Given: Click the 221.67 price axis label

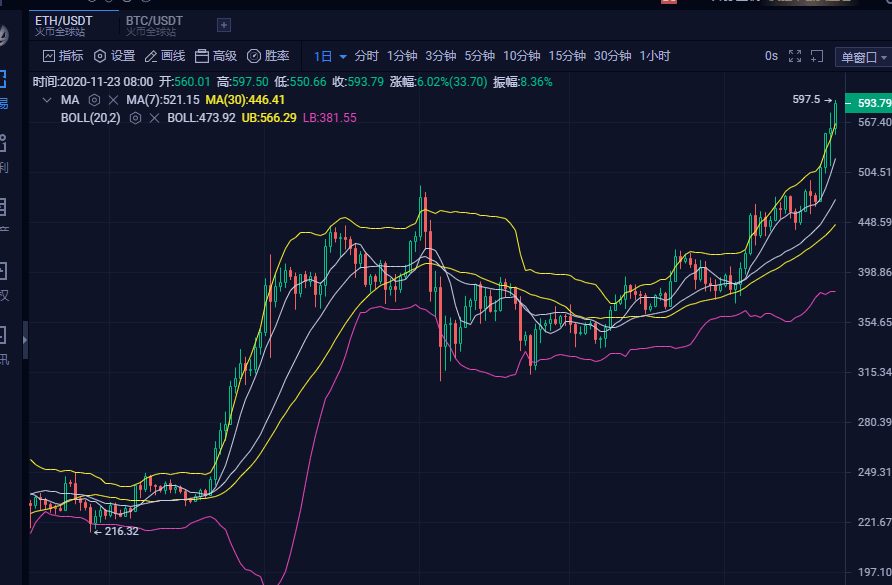Looking at the screenshot, I should (x=874, y=522).
